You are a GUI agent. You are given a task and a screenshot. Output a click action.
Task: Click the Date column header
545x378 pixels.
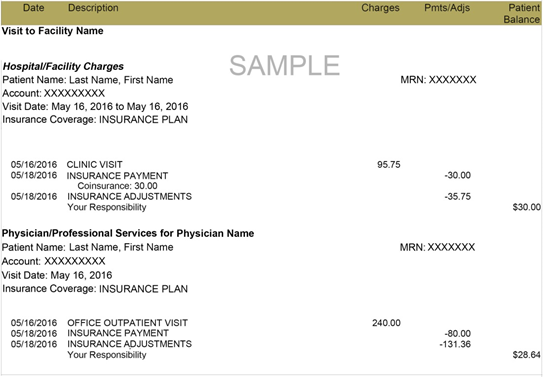(33, 8)
